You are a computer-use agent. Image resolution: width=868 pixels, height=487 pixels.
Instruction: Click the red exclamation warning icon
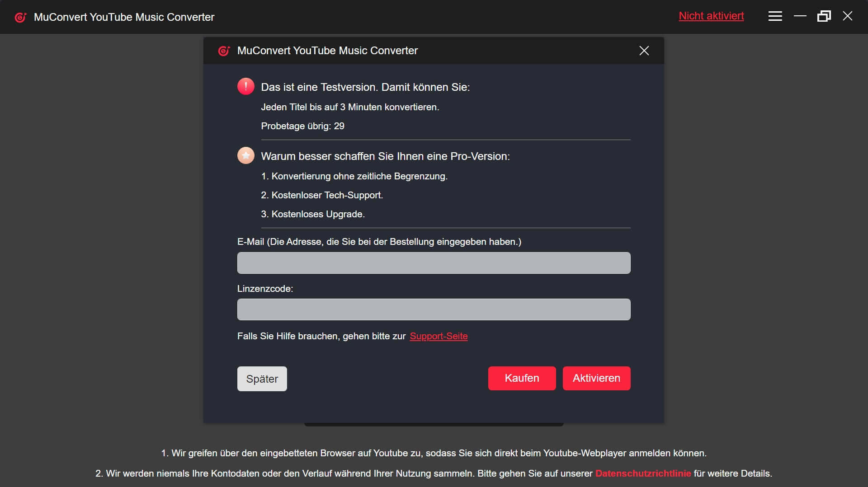[245, 86]
